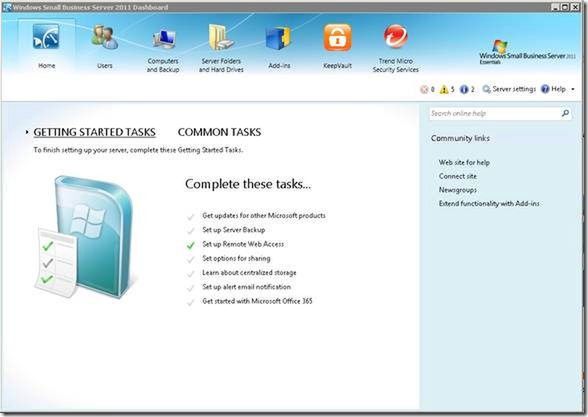This screenshot has width=588, height=417.
Task: Switch to Getting Started Tasks tab
Action: tap(94, 132)
